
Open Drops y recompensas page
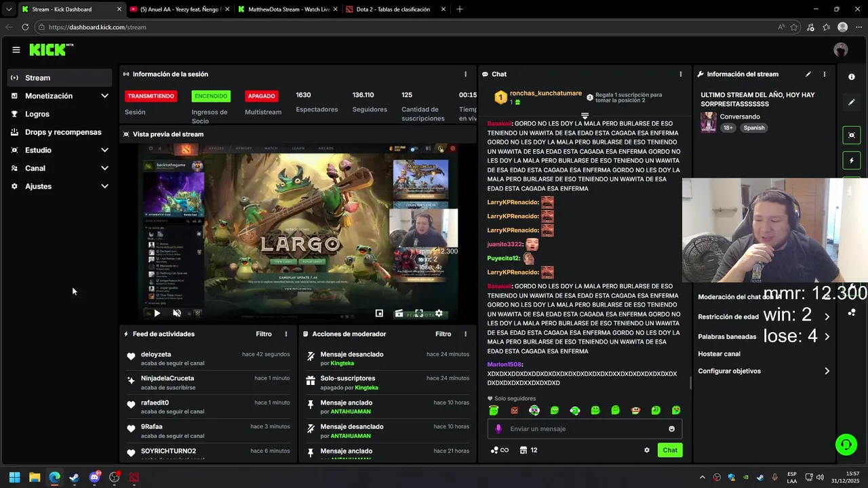tap(60, 132)
